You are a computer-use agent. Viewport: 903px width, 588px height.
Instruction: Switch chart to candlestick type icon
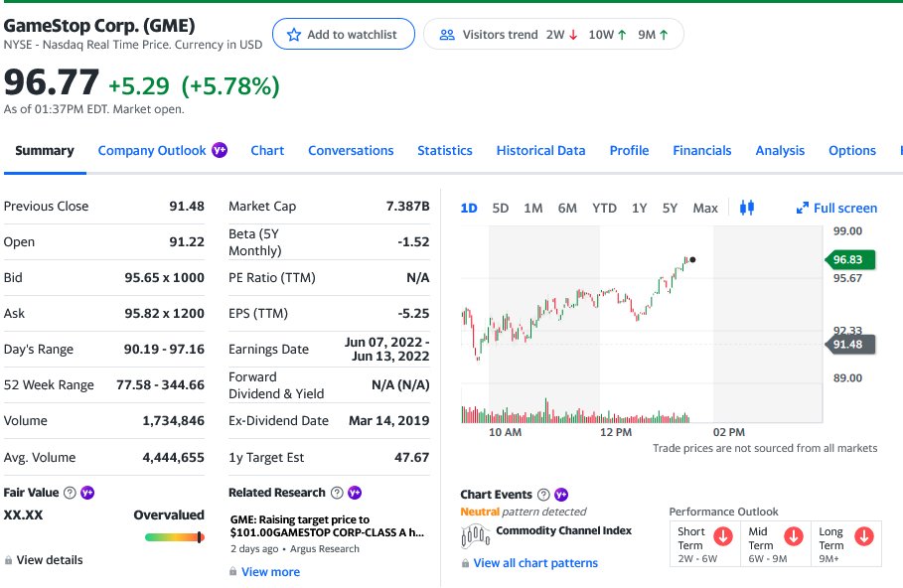(747, 208)
